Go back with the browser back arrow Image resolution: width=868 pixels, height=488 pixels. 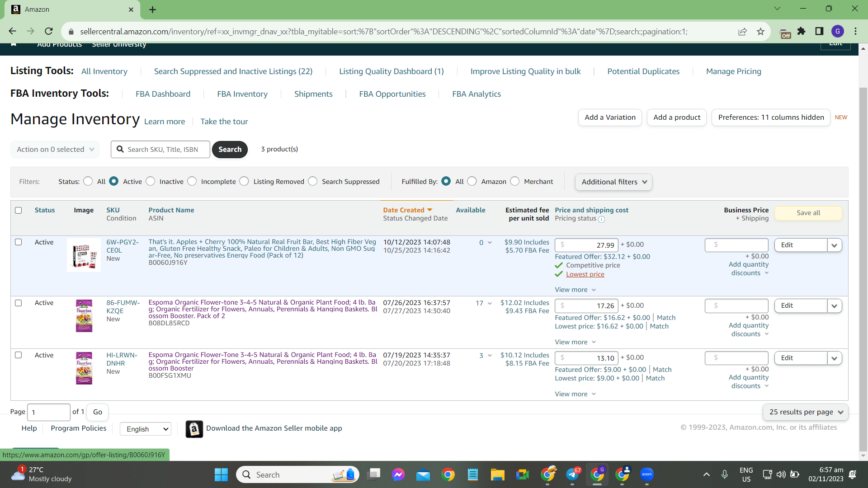(12, 31)
